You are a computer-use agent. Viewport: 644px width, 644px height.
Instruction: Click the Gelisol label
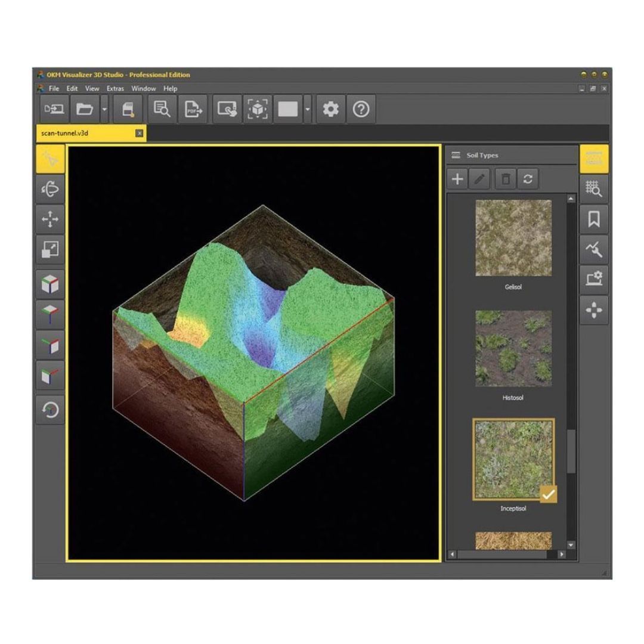(x=513, y=287)
